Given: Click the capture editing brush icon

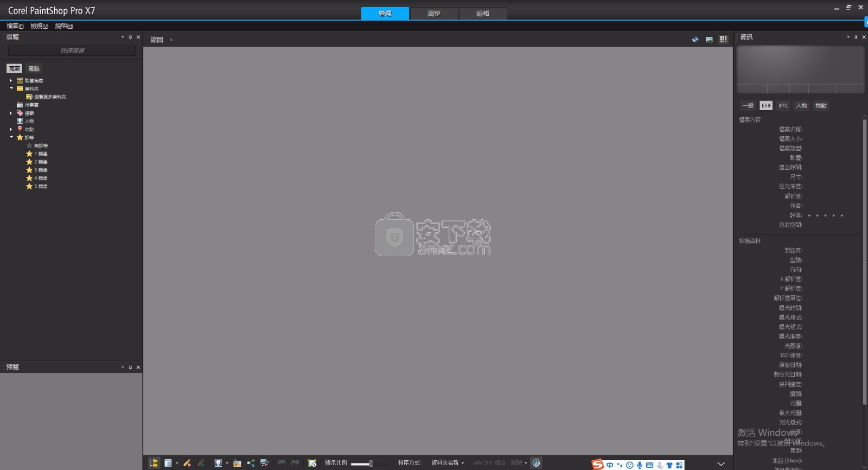Looking at the screenshot, I should [187, 463].
